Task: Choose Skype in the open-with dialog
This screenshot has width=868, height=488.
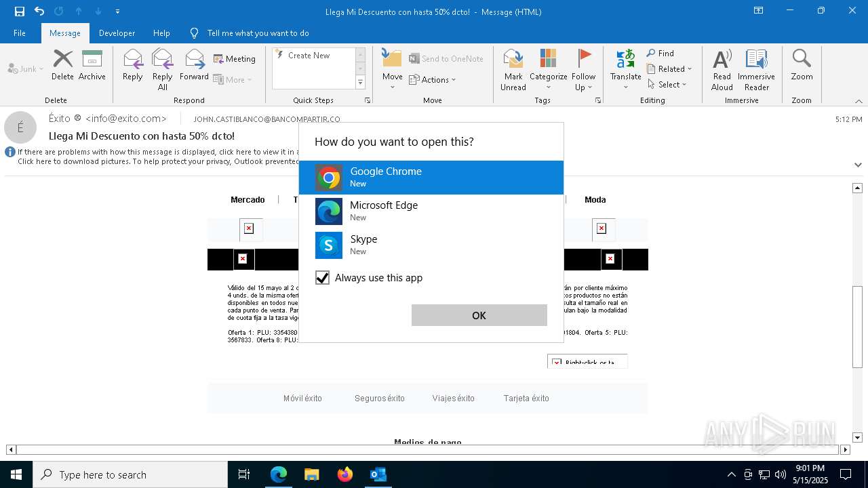Action: click(x=431, y=245)
